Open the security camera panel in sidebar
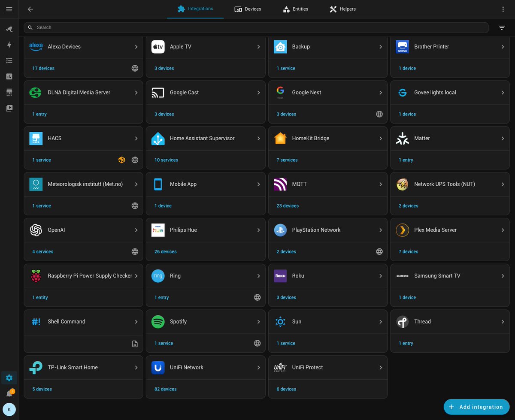 (x=9, y=29)
